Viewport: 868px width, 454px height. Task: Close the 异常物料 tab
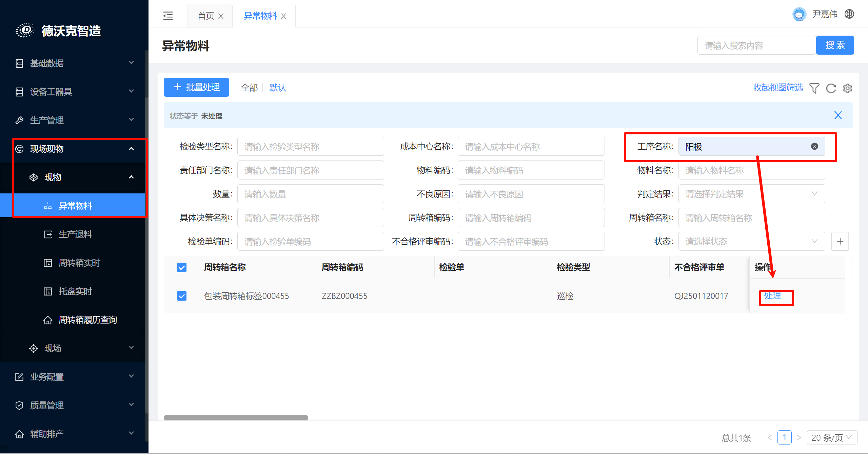tap(284, 16)
